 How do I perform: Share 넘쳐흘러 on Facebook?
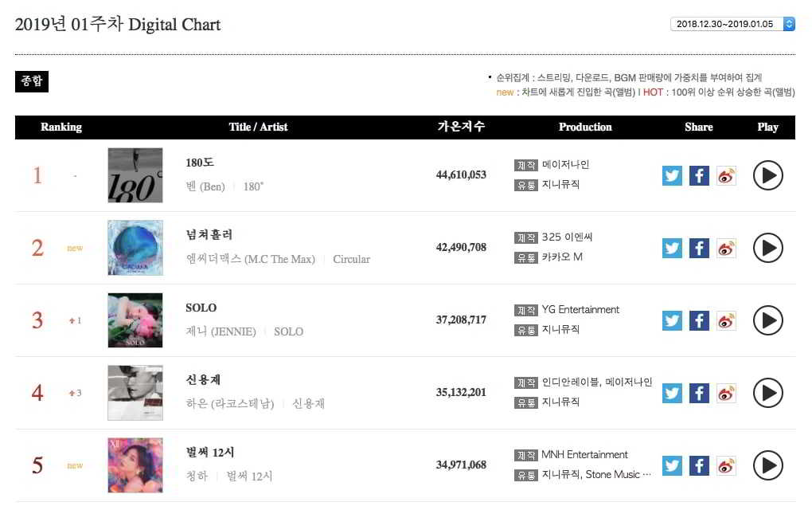click(699, 248)
